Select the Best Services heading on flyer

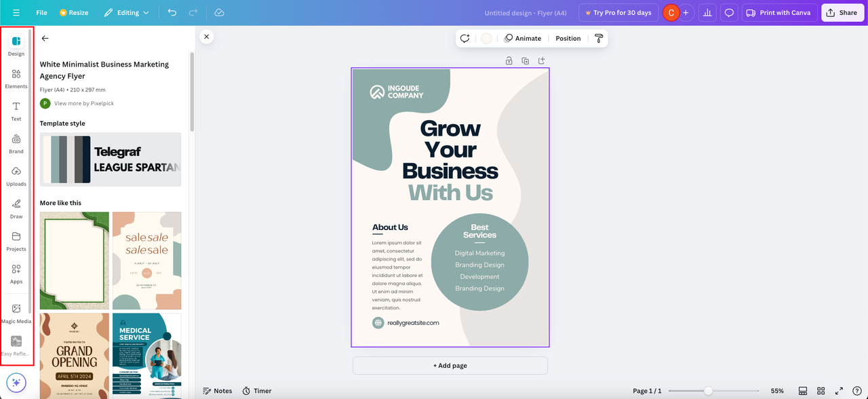479,231
